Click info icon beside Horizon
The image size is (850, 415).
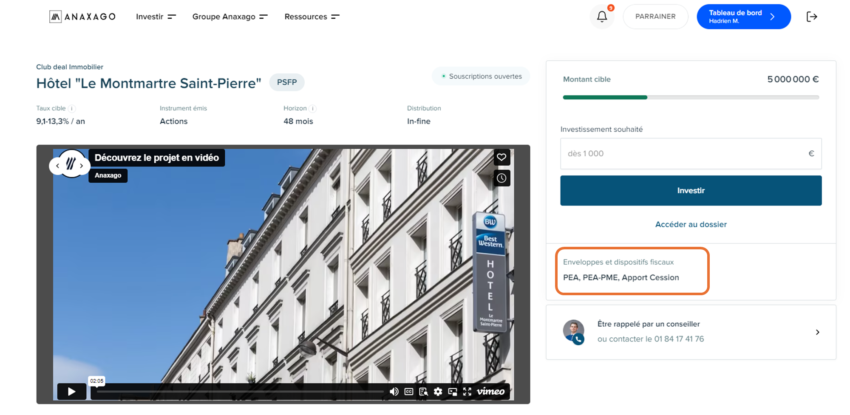[313, 108]
